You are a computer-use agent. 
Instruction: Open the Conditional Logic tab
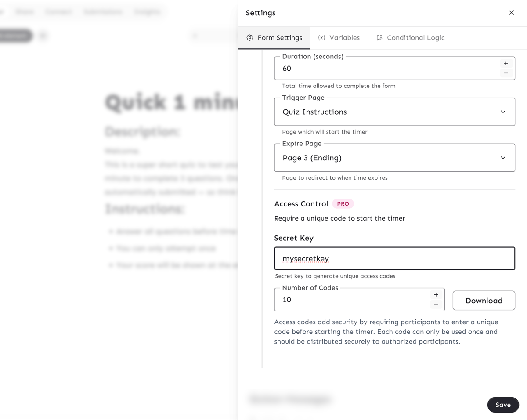pos(410,38)
